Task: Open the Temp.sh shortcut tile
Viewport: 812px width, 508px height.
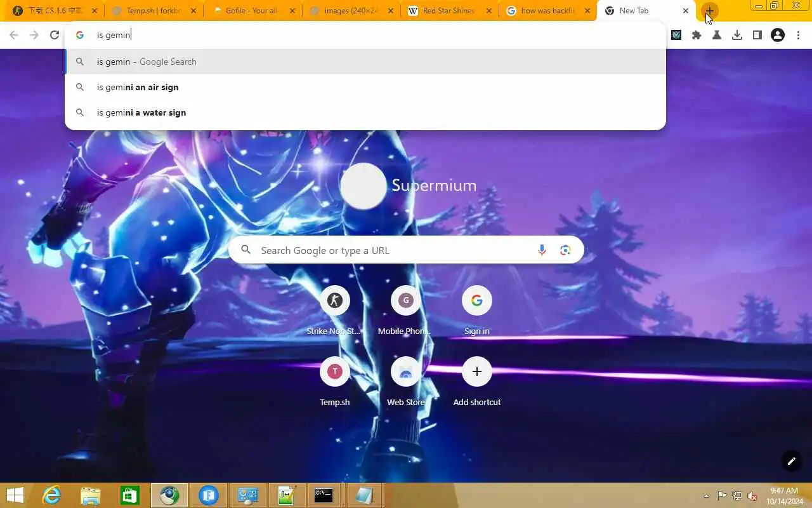Action: pos(334,382)
